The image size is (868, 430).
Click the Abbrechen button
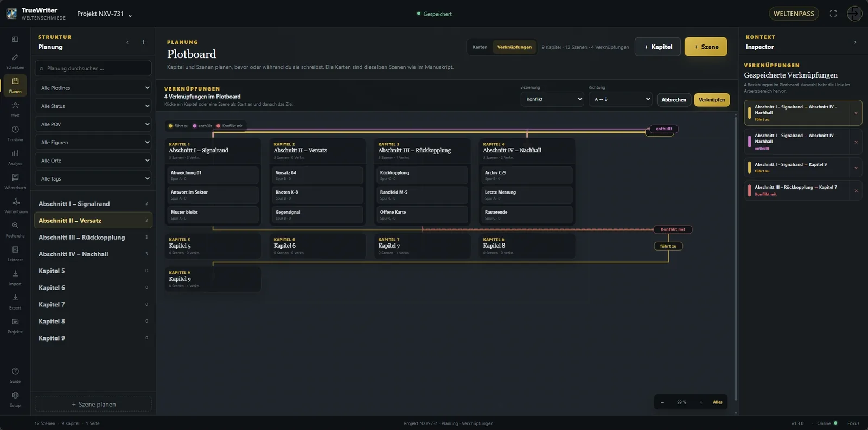674,100
